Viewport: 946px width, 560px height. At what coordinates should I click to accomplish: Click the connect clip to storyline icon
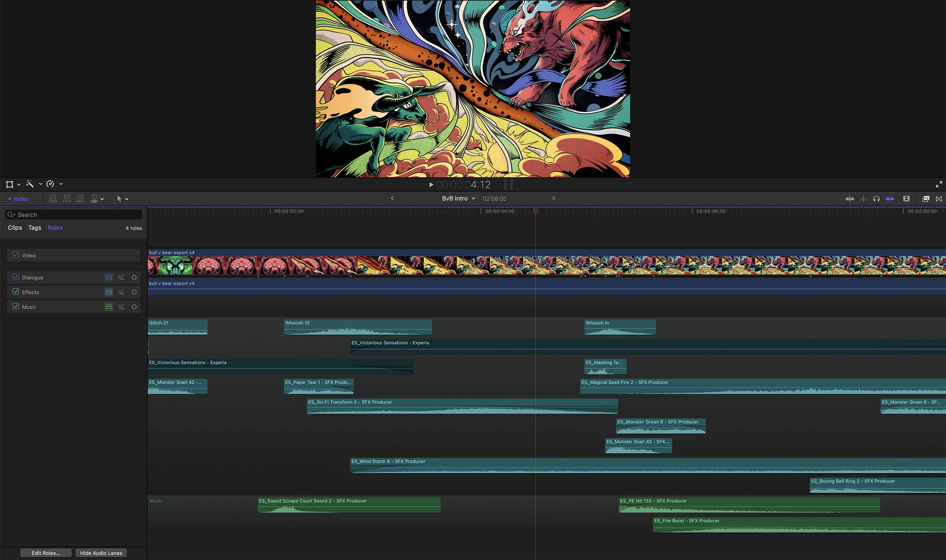53,199
